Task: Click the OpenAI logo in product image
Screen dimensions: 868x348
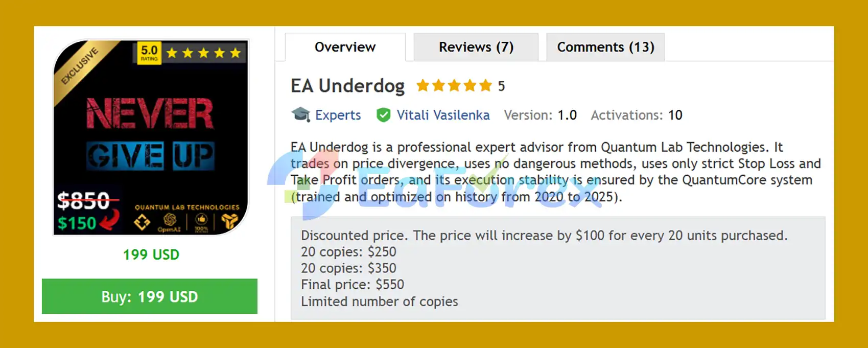Action: pos(170,221)
